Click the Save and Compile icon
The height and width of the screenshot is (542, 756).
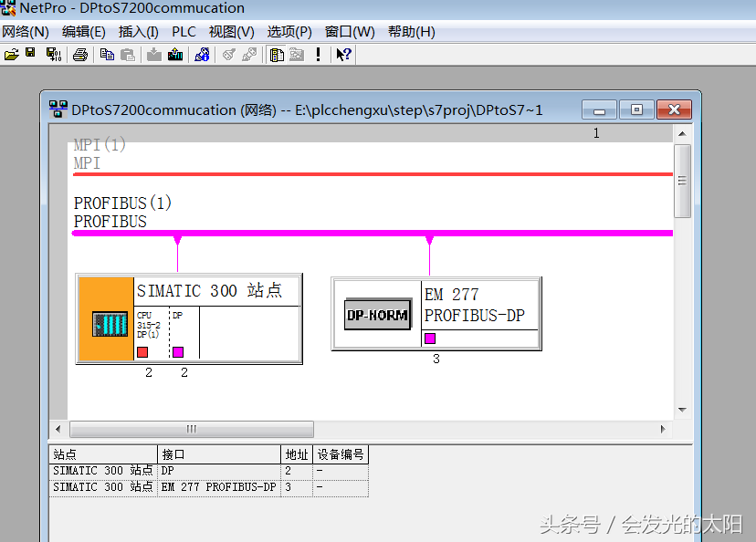54,55
